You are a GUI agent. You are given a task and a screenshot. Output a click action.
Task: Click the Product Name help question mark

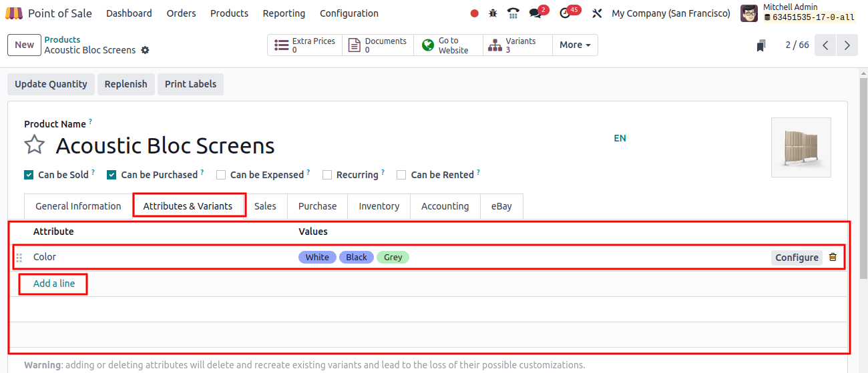pyautogui.click(x=91, y=121)
